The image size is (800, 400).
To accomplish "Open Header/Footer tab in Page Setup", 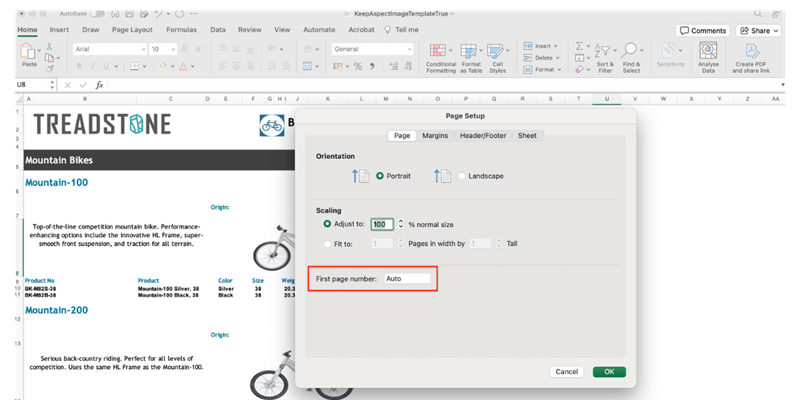I will pyautogui.click(x=483, y=136).
